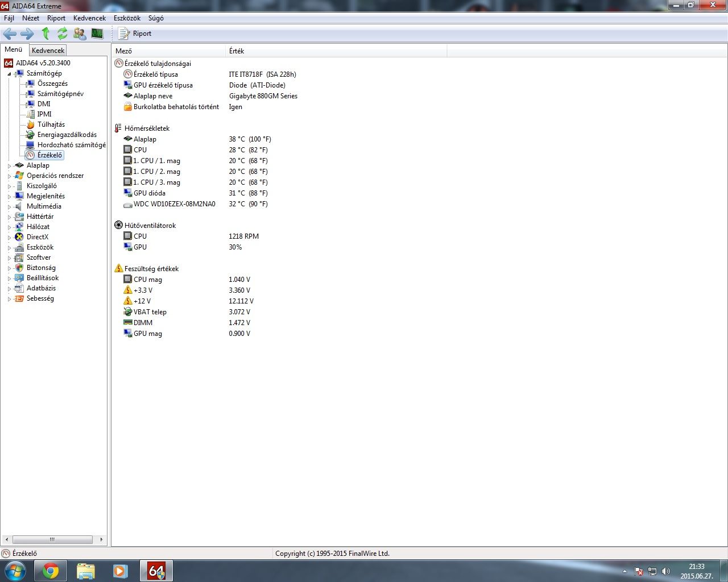
Task: Switch to the Menü tab
Action: click(x=14, y=49)
